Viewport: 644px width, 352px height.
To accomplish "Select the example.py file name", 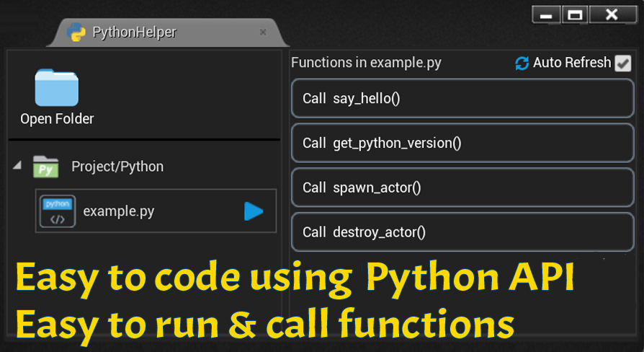I will point(118,211).
